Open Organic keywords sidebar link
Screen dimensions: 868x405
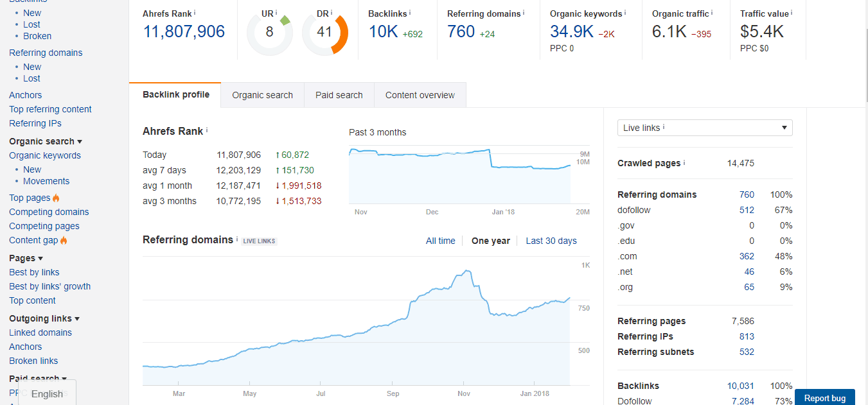click(45, 155)
